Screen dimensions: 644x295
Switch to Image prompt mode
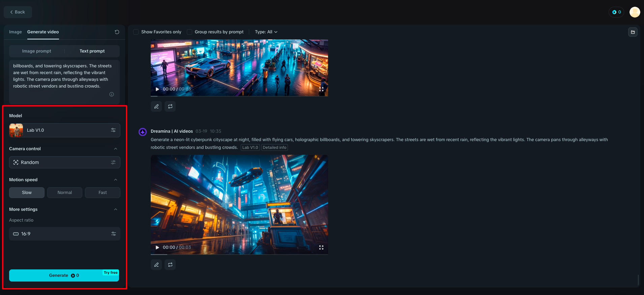coord(37,51)
